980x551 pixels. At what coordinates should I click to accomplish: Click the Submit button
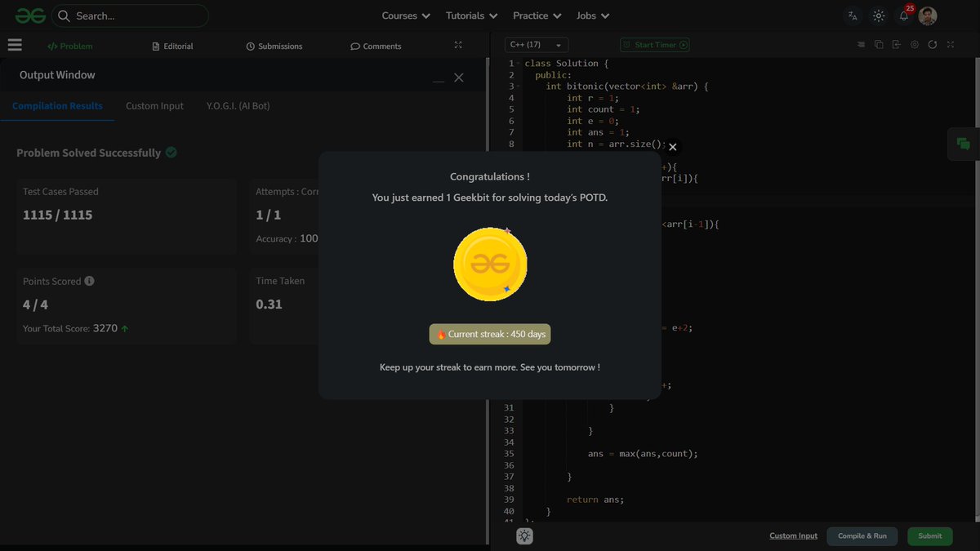pyautogui.click(x=930, y=536)
